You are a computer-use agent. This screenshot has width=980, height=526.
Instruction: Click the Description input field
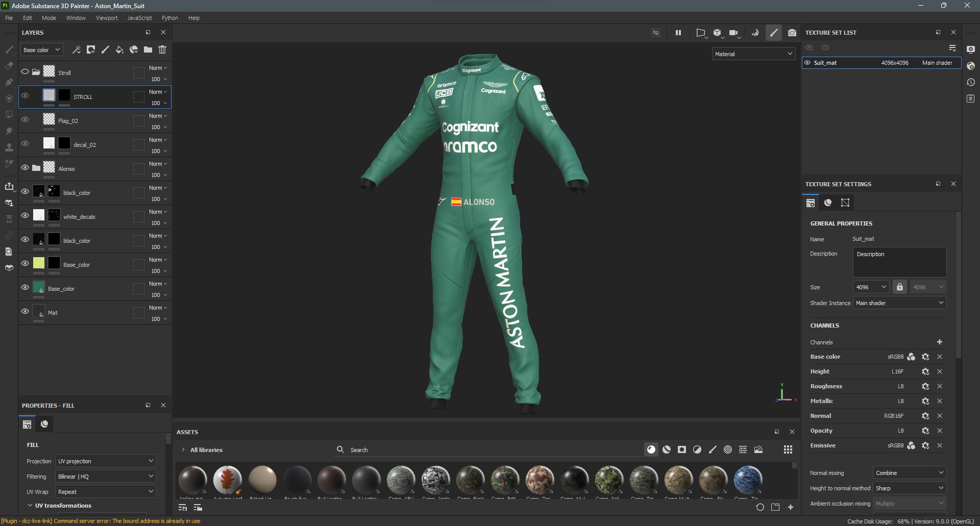click(899, 262)
